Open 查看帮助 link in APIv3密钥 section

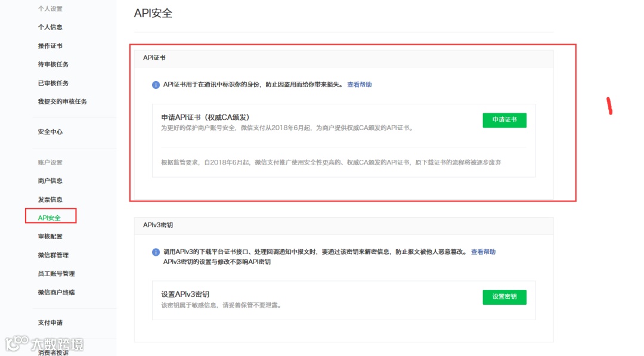pyautogui.click(x=483, y=252)
